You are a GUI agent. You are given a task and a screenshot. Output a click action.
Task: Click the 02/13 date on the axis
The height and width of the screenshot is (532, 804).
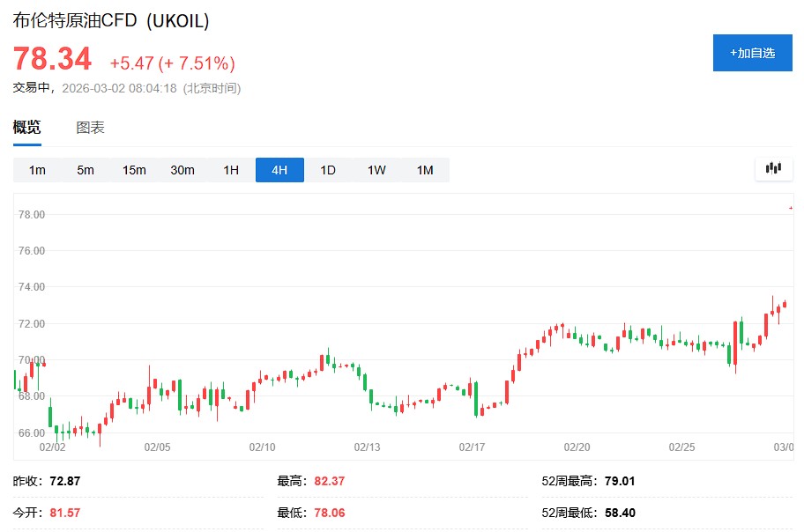[x=367, y=447]
